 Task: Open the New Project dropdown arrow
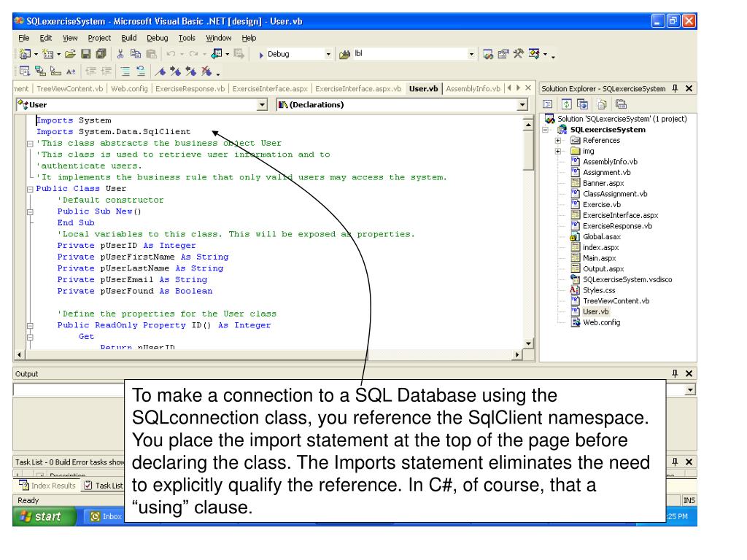(36, 54)
